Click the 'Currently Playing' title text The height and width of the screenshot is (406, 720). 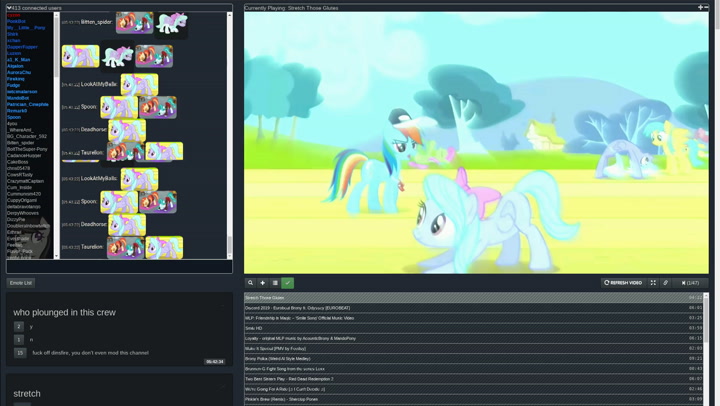(x=291, y=8)
